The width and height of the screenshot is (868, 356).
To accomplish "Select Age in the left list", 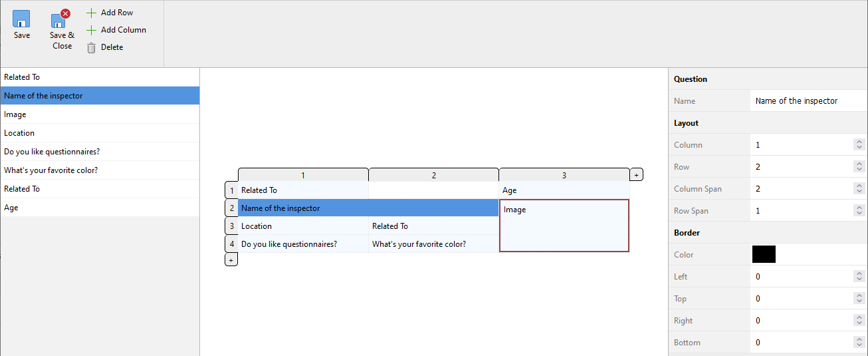I will point(11,208).
